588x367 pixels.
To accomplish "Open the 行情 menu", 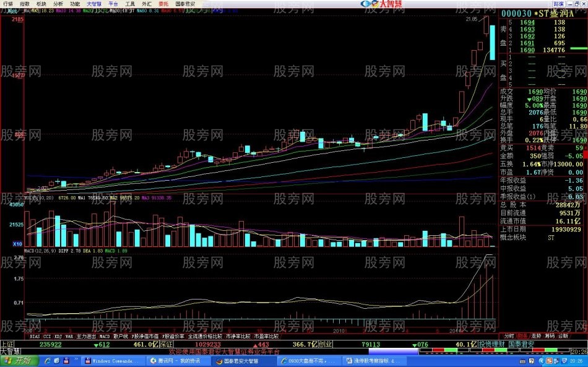I will tap(7, 4).
